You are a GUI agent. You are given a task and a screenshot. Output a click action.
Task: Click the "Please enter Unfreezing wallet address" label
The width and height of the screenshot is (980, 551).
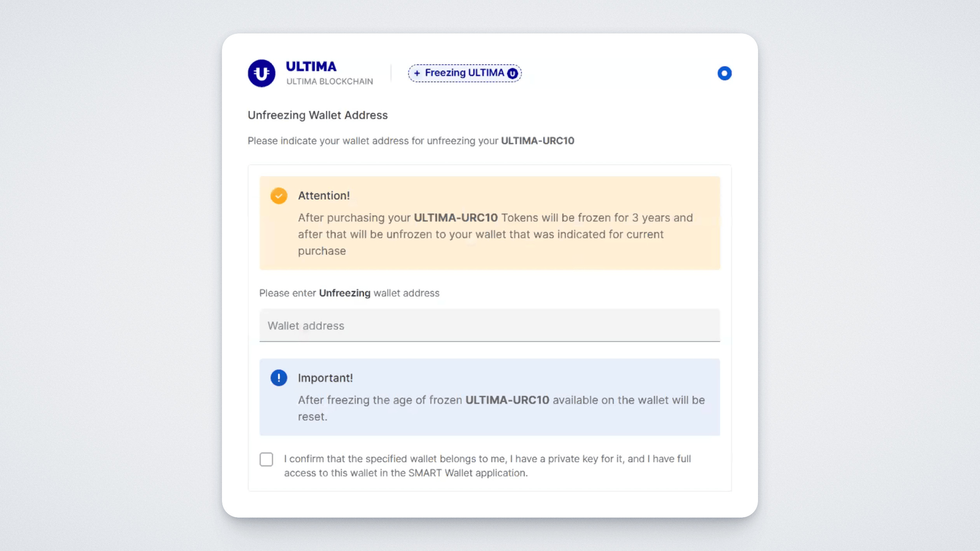349,293
